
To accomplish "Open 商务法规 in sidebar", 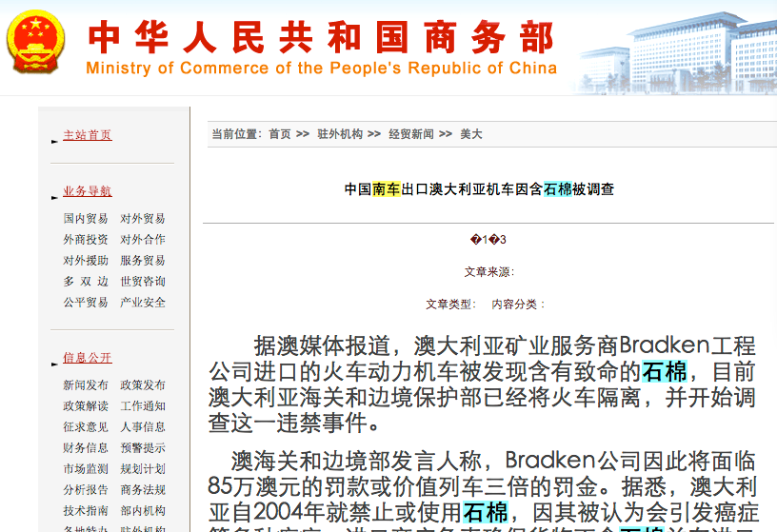I will point(143,489).
